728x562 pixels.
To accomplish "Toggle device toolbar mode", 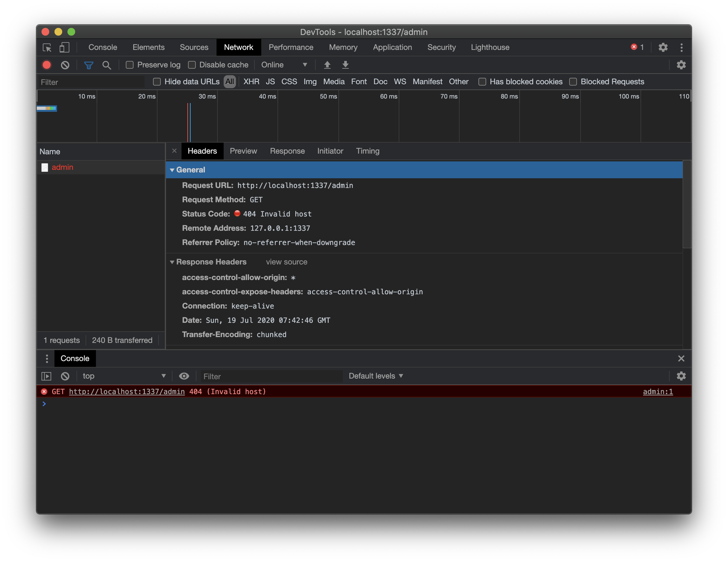I will pos(64,47).
